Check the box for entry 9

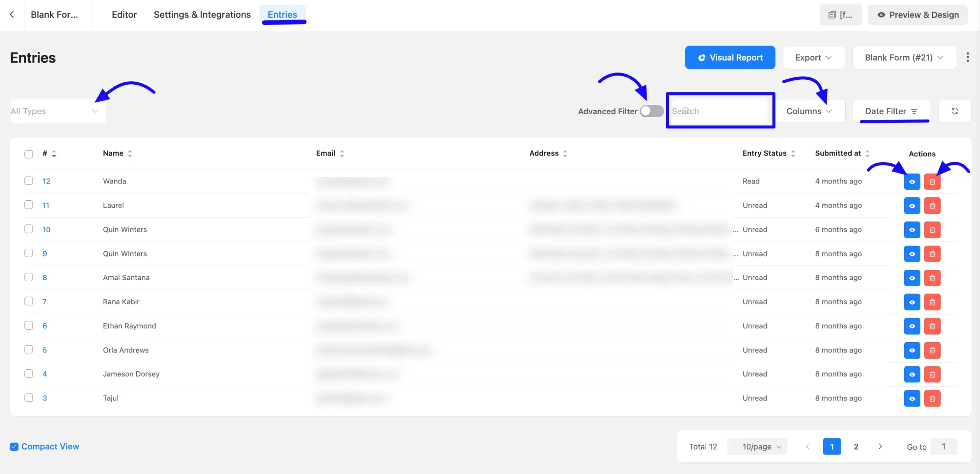point(29,253)
